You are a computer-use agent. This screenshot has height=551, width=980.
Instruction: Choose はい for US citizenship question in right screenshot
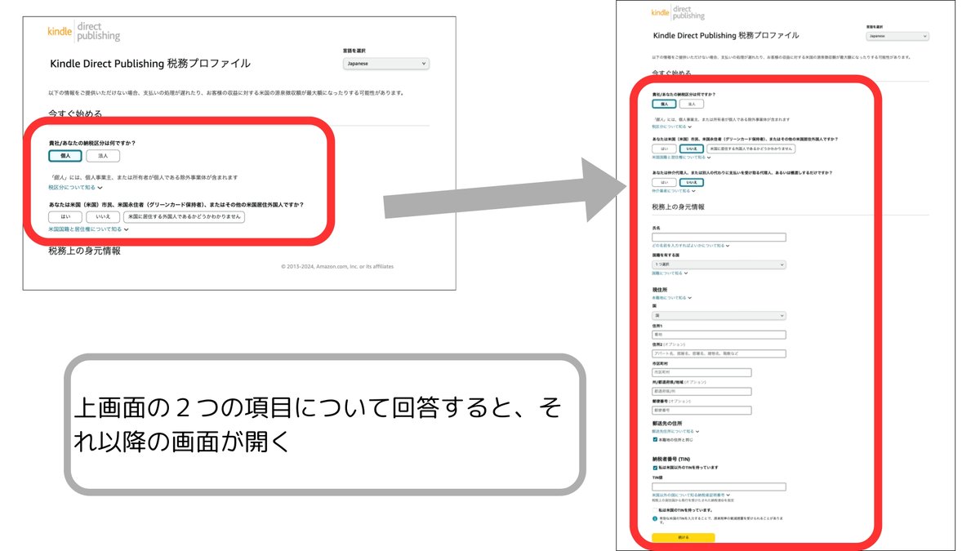(x=664, y=149)
